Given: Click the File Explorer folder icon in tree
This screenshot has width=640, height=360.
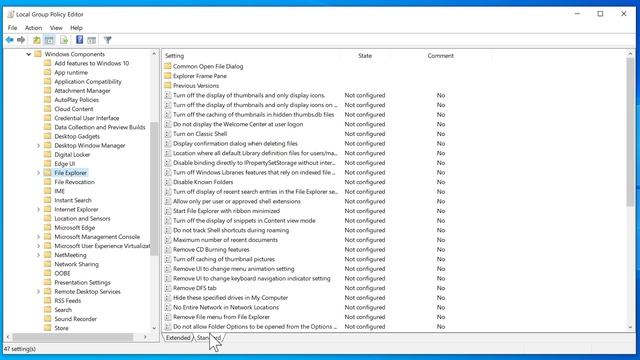Looking at the screenshot, I should (47, 173).
